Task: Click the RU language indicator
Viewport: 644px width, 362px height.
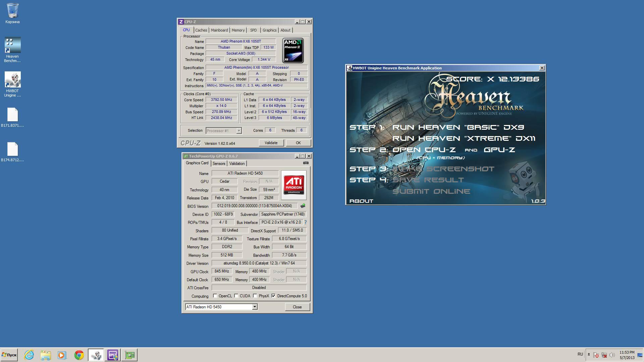Action: coord(580,354)
